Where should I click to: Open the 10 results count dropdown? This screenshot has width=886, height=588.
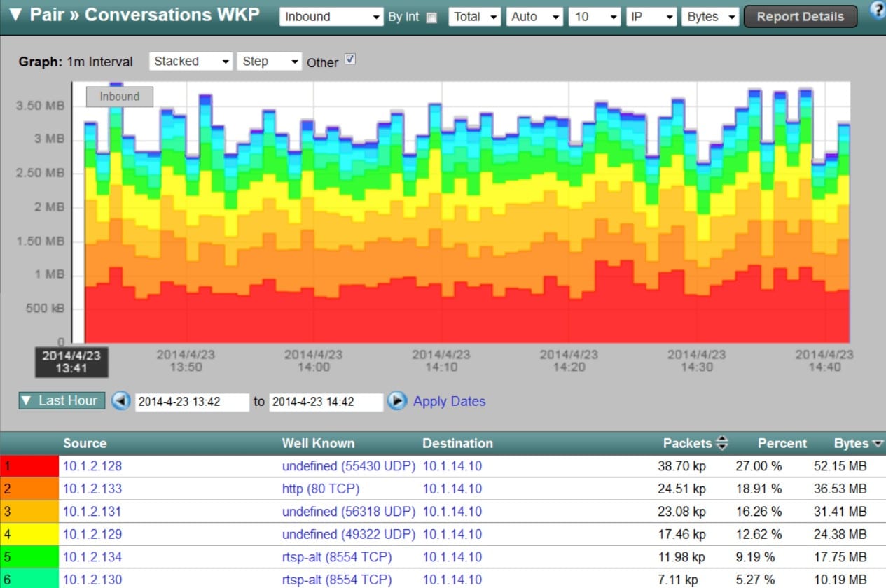click(x=595, y=17)
